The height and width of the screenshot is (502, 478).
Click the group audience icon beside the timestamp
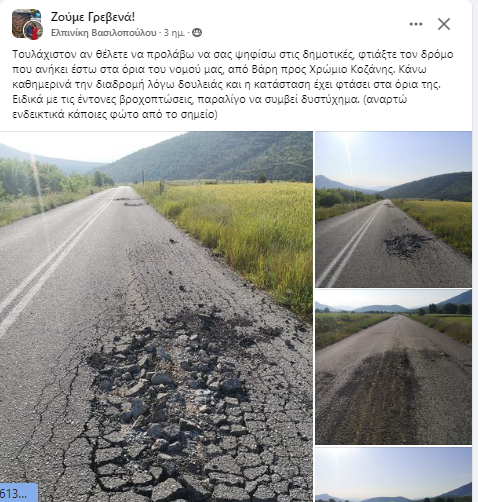[197, 33]
